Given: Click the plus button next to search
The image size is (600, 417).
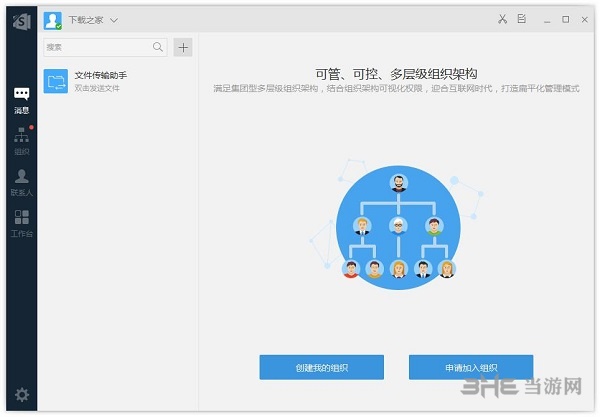Looking at the screenshot, I should coord(182,47).
